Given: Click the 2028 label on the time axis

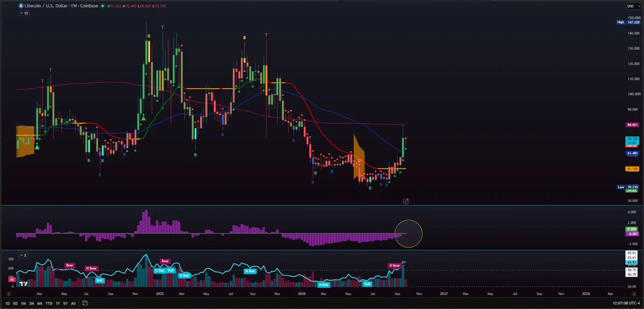Looking at the screenshot, I should pyautogui.click(x=586, y=294).
